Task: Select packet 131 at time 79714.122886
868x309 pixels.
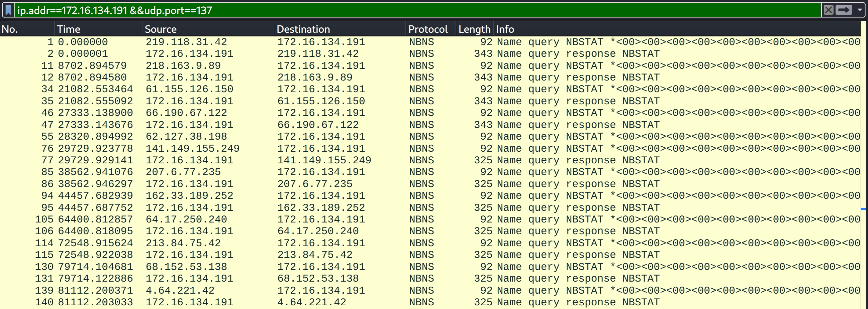Action: 430,279
